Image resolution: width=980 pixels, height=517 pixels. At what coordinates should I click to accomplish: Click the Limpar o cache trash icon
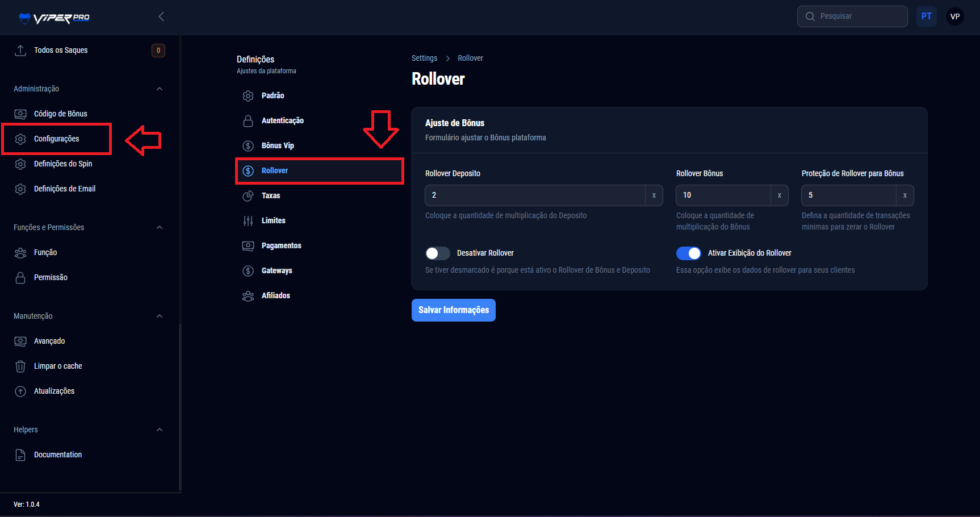point(20,366)
